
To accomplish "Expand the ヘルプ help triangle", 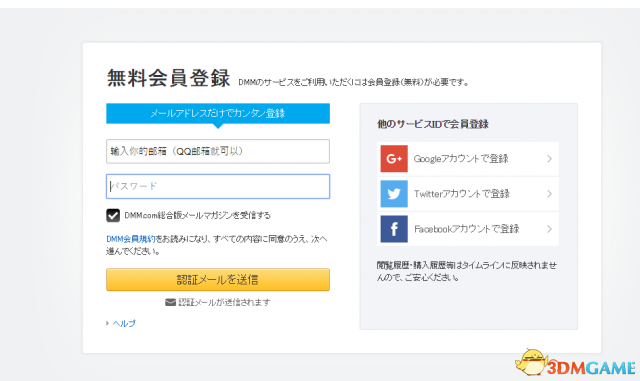I will (x=107, y=323).
